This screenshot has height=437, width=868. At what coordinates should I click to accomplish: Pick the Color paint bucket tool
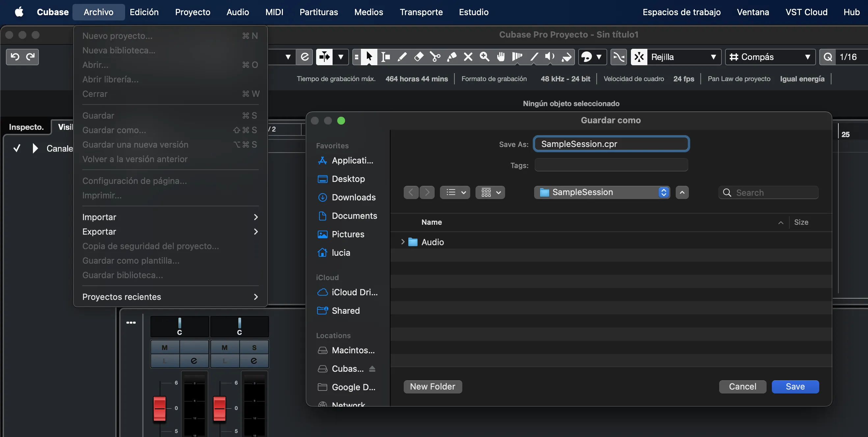click(x=567, y=57)
